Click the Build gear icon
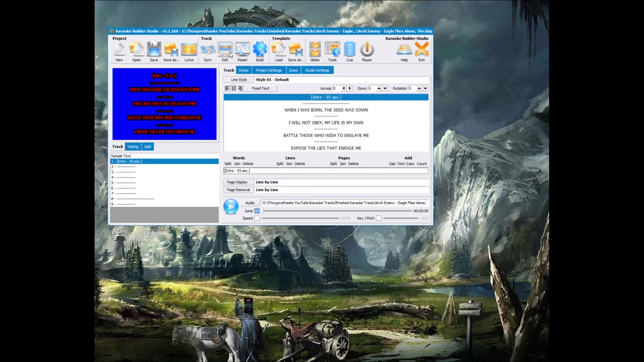644x362 pixels. (260, 49)
